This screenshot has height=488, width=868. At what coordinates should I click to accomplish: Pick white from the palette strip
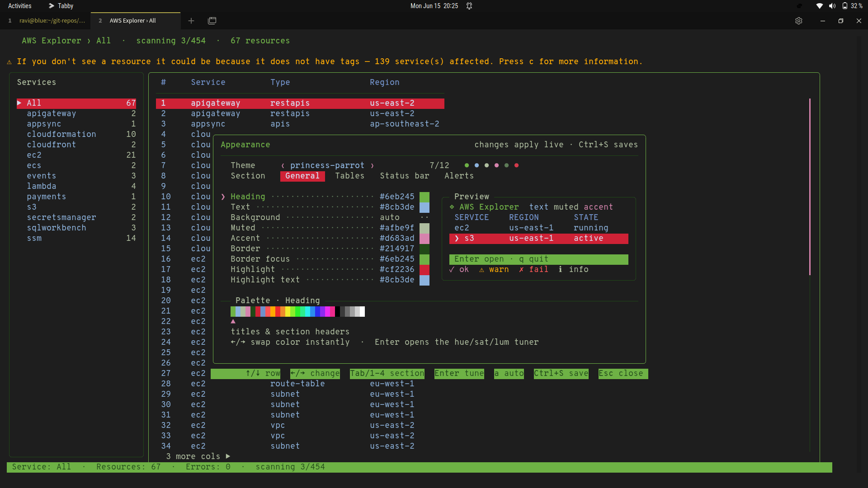(x=362, y=311)
